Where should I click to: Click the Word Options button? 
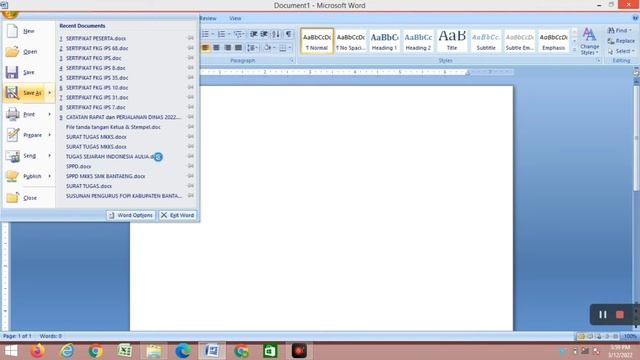click(x=131, y=215)
